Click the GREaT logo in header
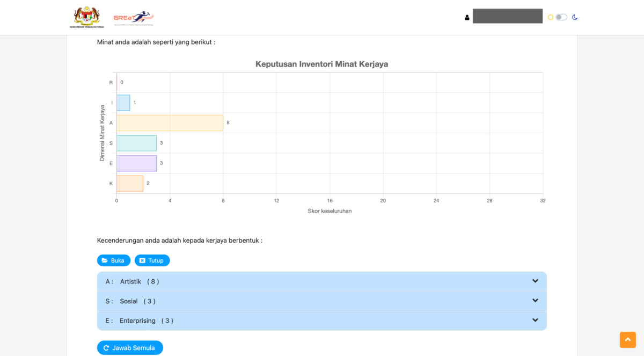 coord(133,18)
